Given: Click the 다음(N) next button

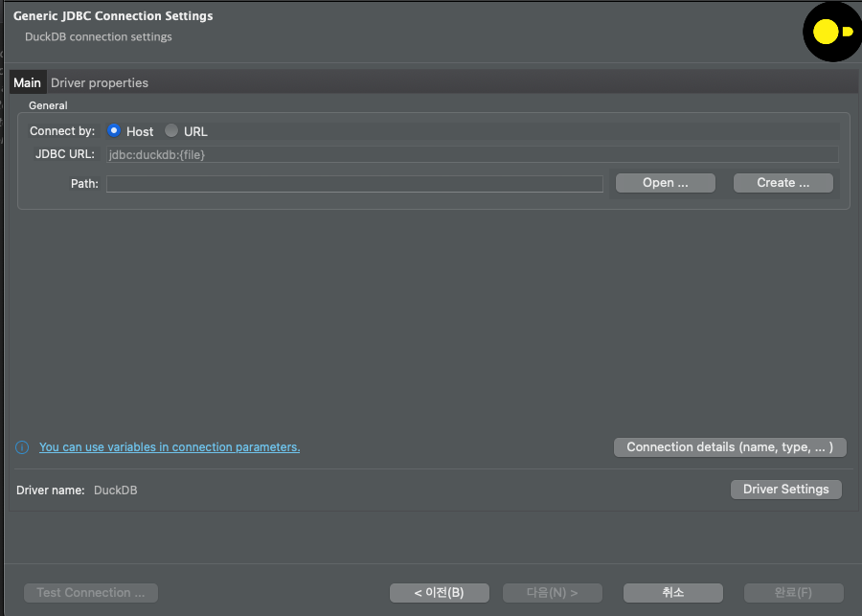Looking at the screenshot, I should tap(553, 593).
